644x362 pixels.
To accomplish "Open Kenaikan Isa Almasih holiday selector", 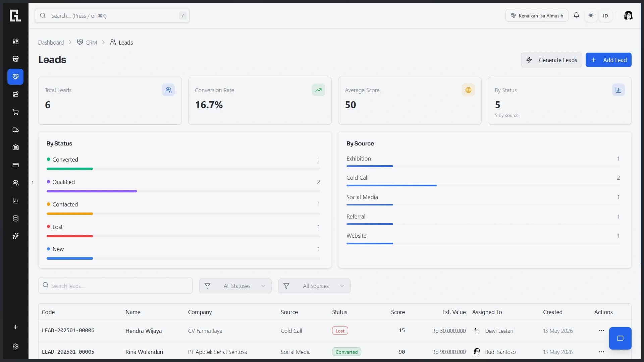I will (537, 15).
